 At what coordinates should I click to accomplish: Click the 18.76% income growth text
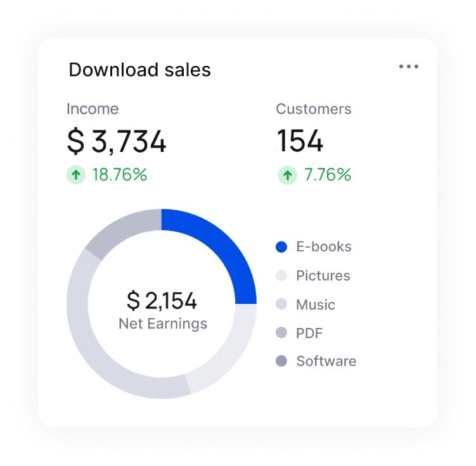pos(120,175)
